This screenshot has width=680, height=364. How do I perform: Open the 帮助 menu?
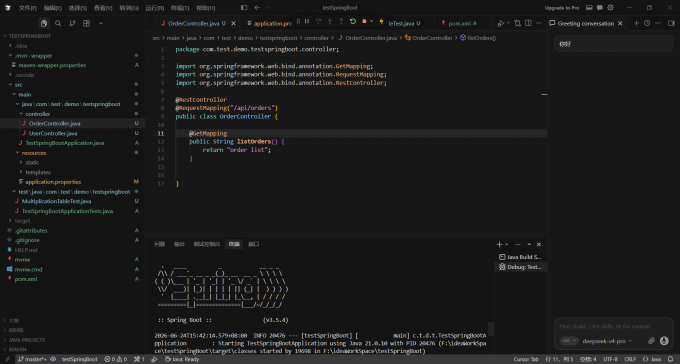205,8
